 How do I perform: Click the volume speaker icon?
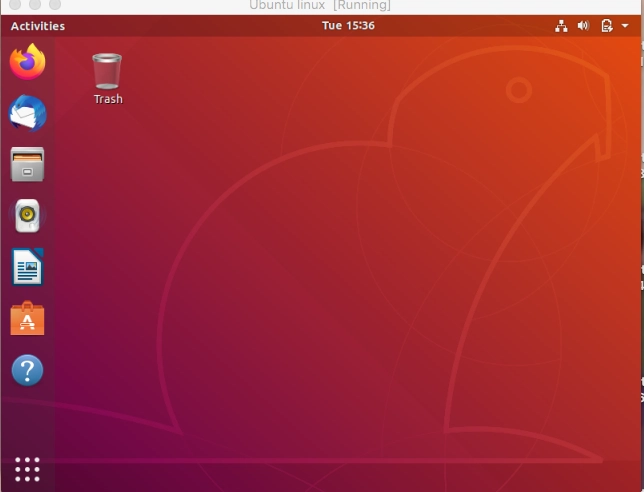tap(583, 26)
